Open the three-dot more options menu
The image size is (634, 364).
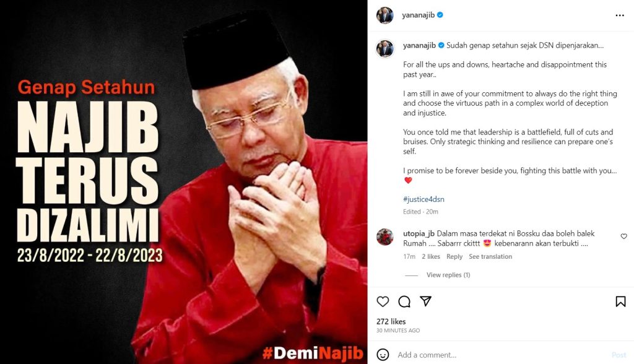[x=620, y=15]
